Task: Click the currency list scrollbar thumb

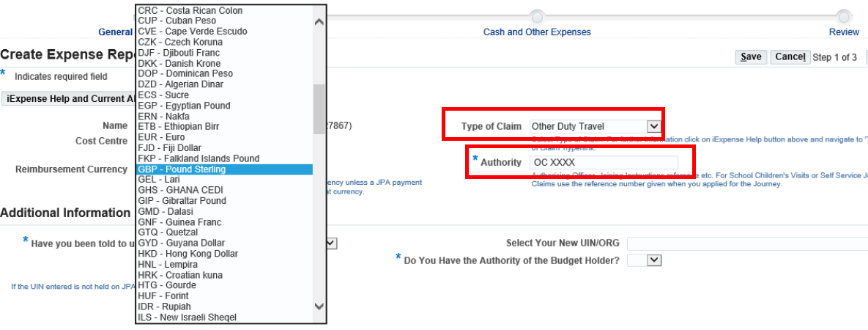Action: coord(319,109)
